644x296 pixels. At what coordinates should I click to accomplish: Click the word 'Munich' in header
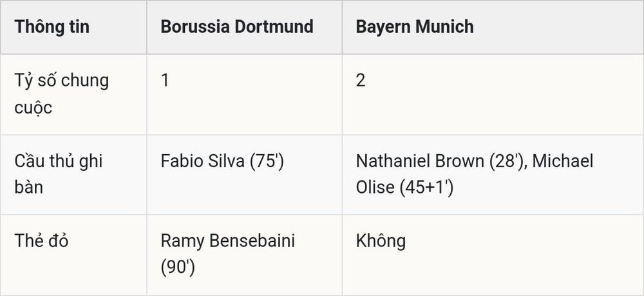pyautogui.click(x=444, y=26)
